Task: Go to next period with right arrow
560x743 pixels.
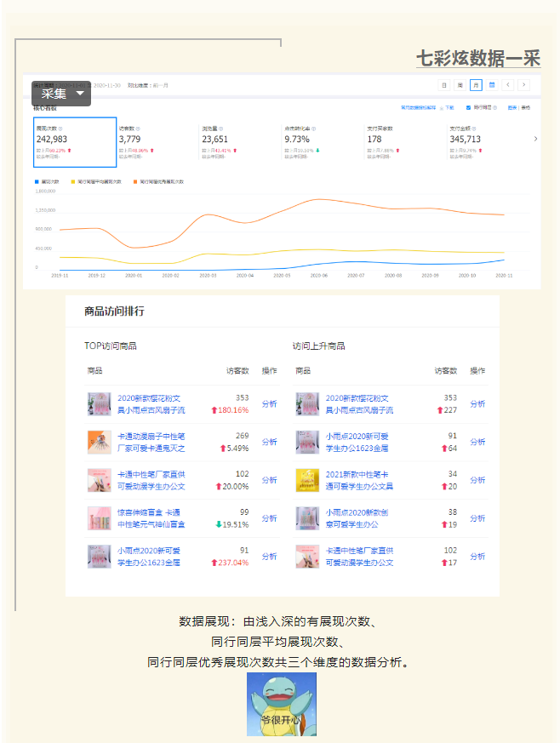Action: [x=523, y=85]
